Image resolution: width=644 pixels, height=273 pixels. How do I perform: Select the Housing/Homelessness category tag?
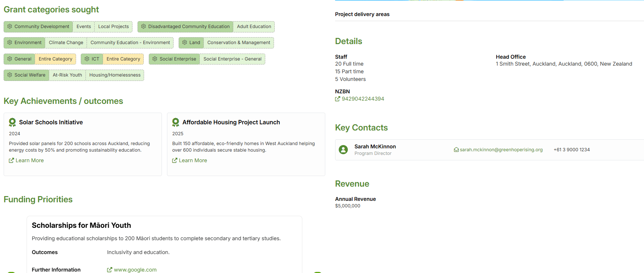115,75
